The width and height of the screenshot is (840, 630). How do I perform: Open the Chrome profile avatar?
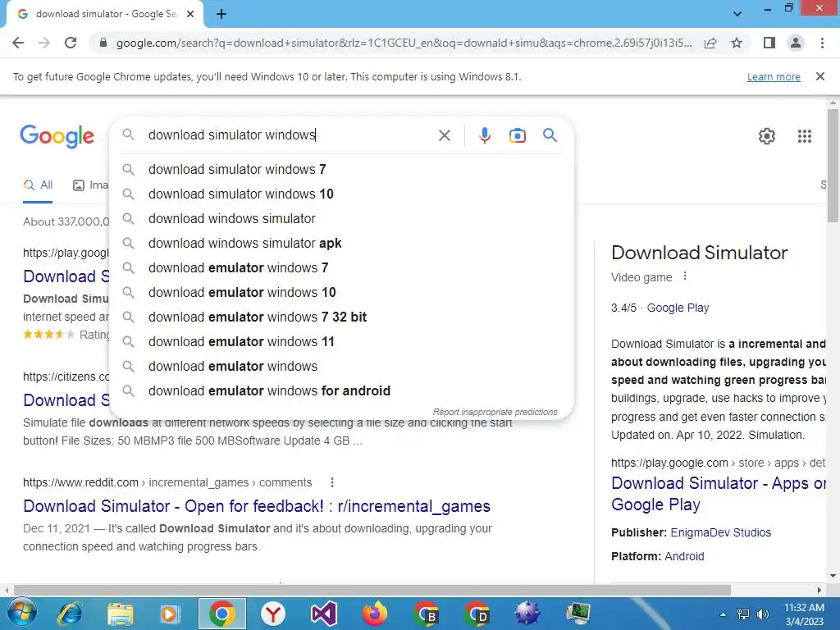796,43
